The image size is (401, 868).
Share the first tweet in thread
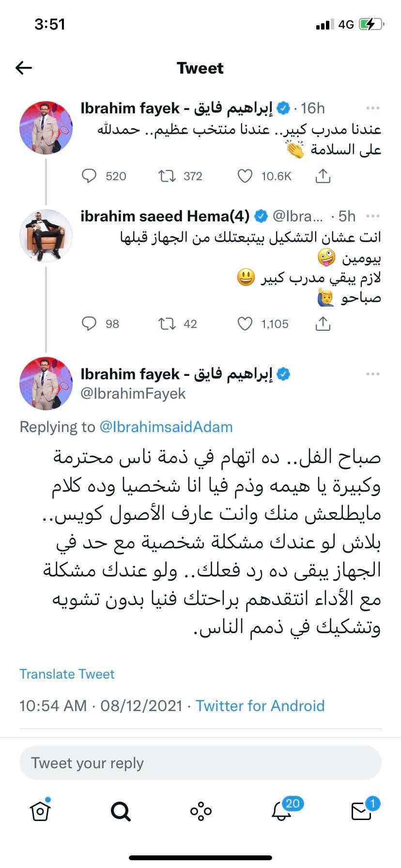click(x=323, y=176)
